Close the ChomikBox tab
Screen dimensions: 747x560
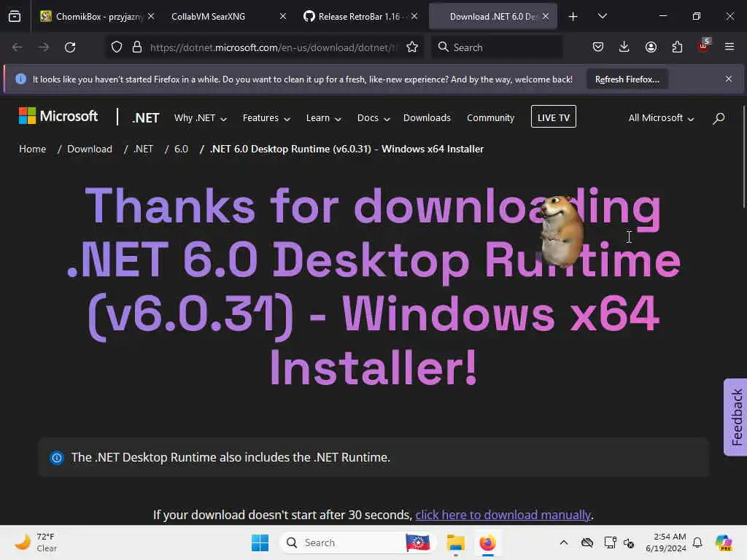coord(151,16)
